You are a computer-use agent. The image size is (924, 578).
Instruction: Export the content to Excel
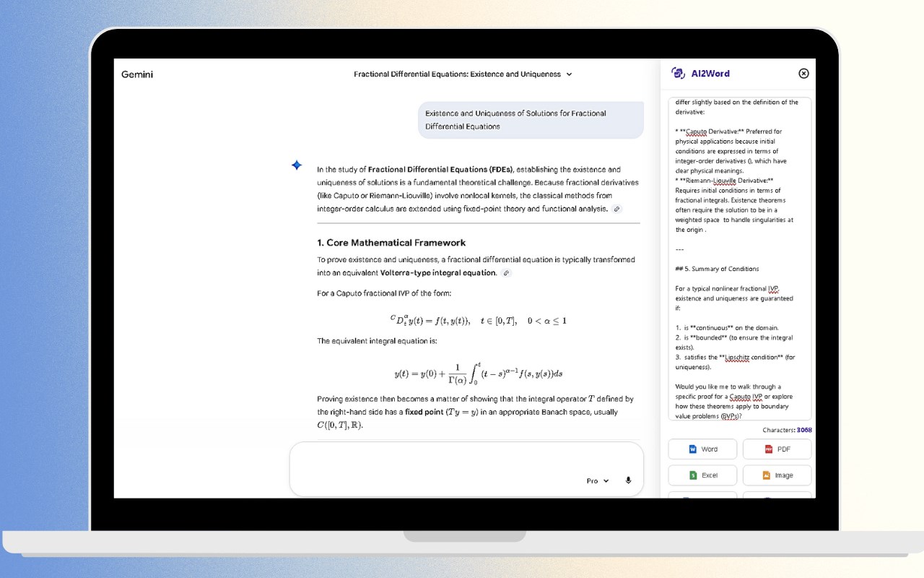(702, 475)
